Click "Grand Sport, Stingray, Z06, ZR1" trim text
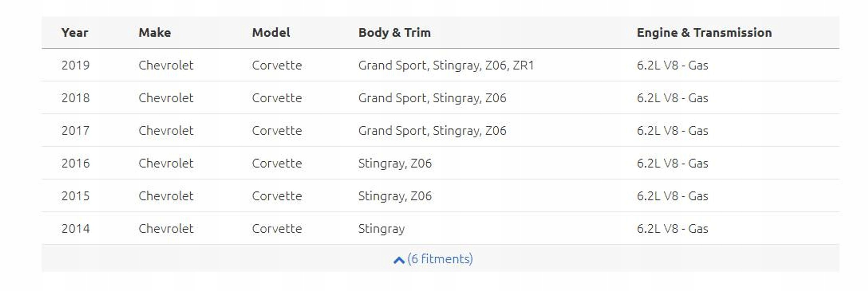868x291 pixels. (x=446, y=65)
